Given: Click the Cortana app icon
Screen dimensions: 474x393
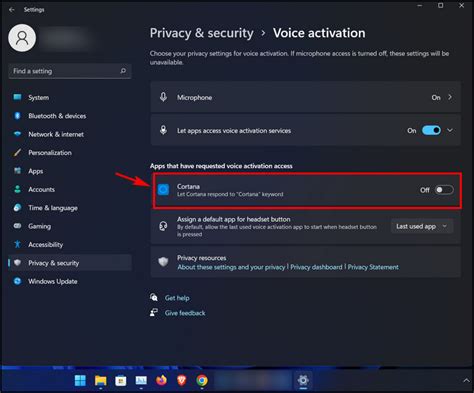Looking at the screenshot, I should [x=163, y=190].
